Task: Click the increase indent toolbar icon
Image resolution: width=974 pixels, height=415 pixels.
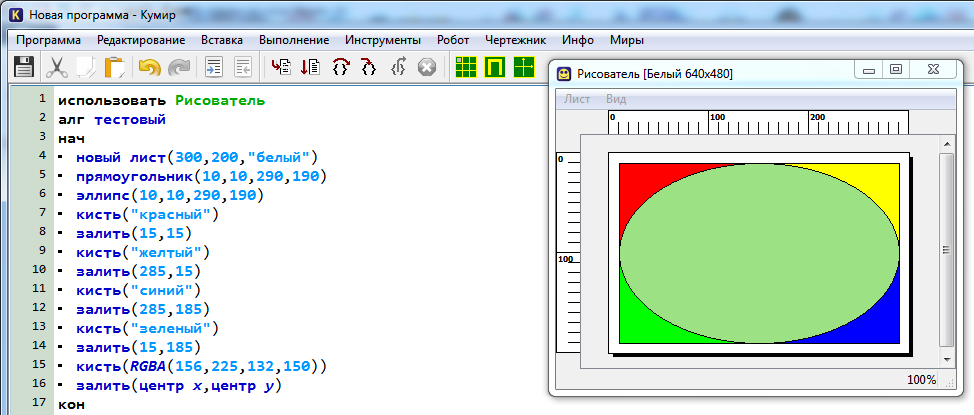Action: [213, 68]
